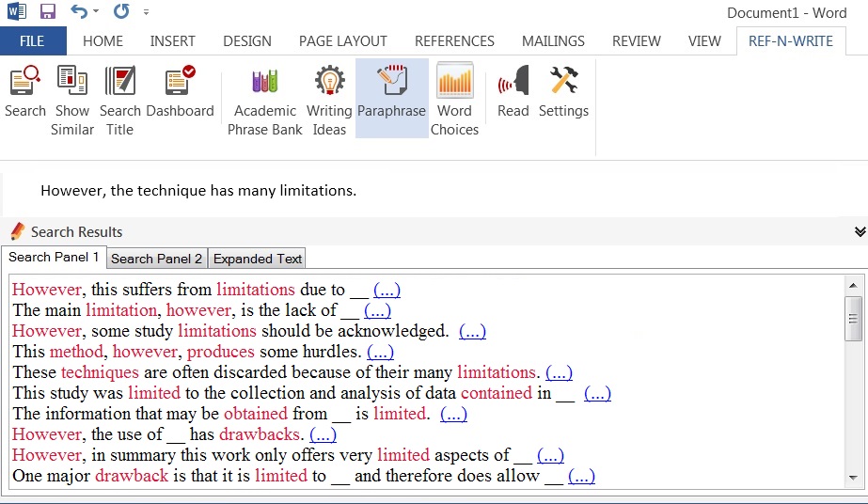
Task: Open (...) link after 'their many limitations'
Action: pos(560,372)
